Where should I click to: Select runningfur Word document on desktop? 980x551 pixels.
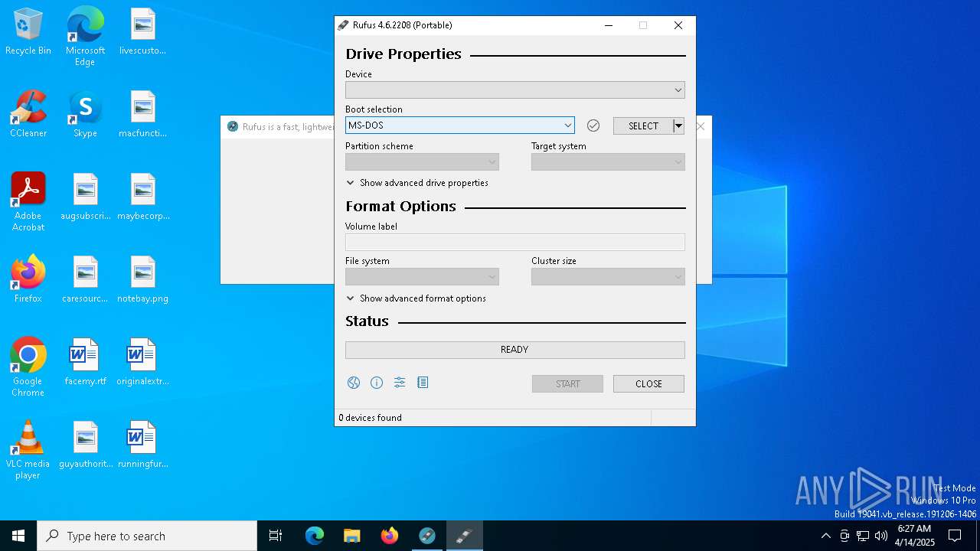pyautogui.click(x=142, y=445)
